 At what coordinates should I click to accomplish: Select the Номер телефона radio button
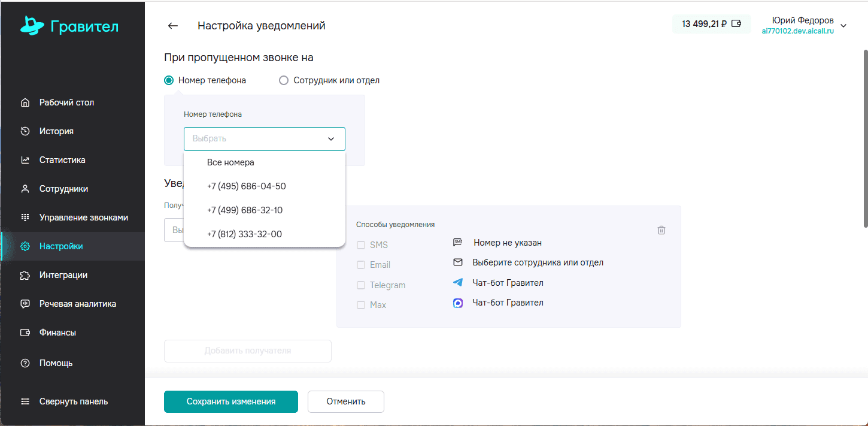(169, 80)
